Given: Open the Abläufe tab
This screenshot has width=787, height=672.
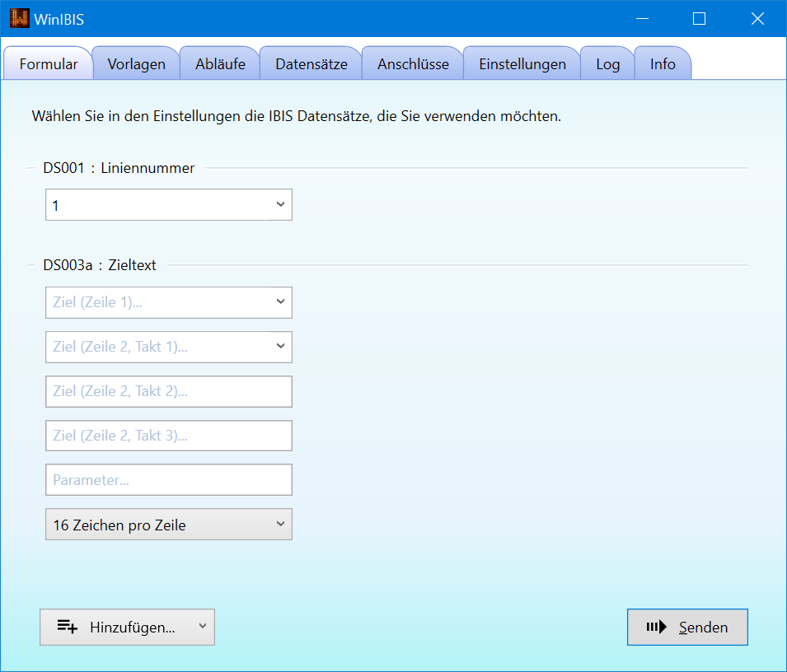Looking at the screenshot, I should (220, 63).
